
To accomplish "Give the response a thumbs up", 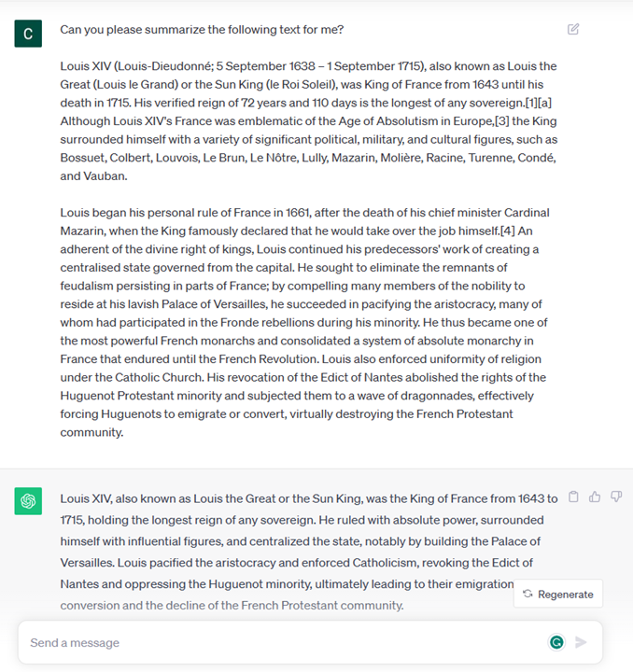I will (595, 497).
